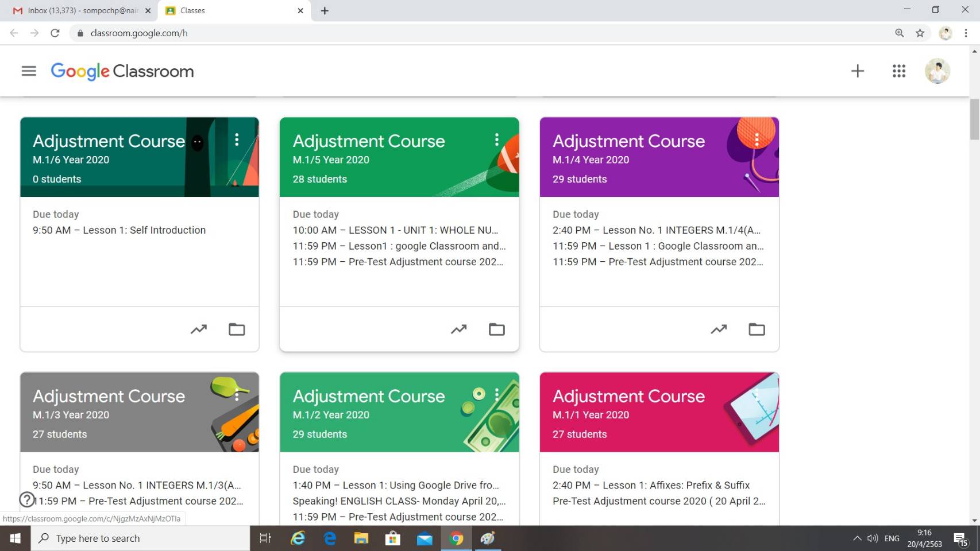Open gradebook trend icon for M.1/4 class
This screenshot has height=551, width=980.
tap(719, 329)
